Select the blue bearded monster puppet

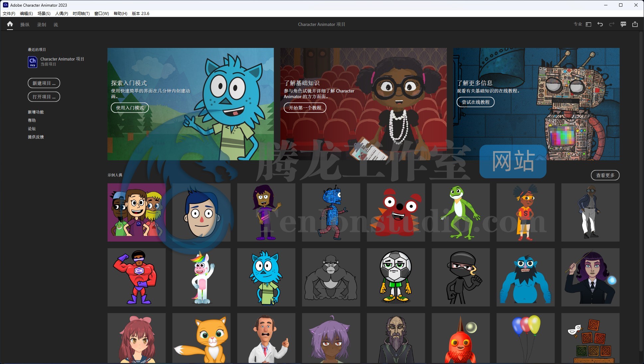526,277
